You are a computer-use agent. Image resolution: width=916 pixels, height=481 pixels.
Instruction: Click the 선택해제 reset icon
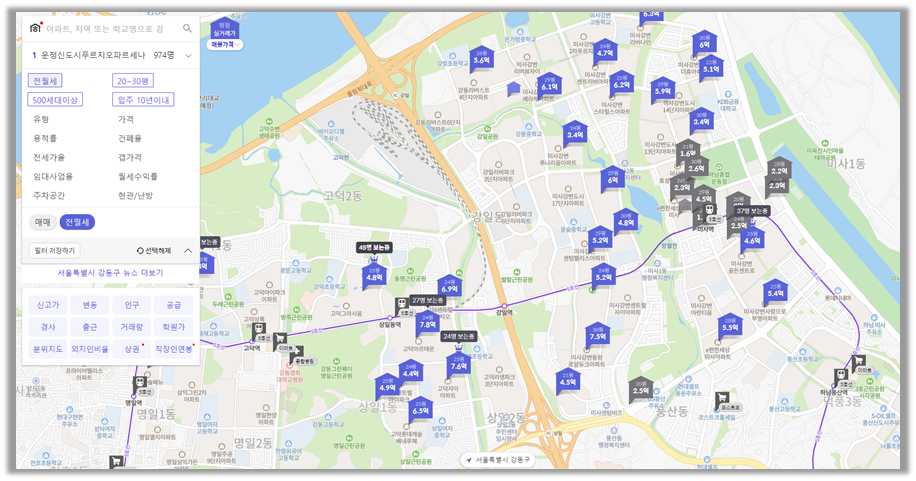click(x=141, y=250)
